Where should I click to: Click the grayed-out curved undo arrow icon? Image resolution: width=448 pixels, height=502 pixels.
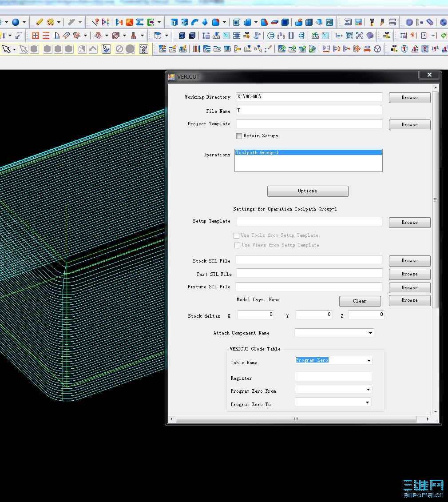pyautogui.click(x=93, y=49)
